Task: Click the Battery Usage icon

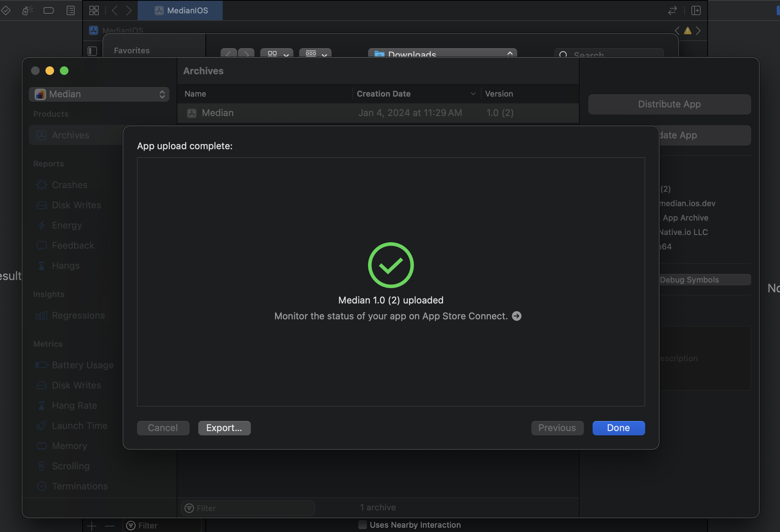Action: click(41, 365)
